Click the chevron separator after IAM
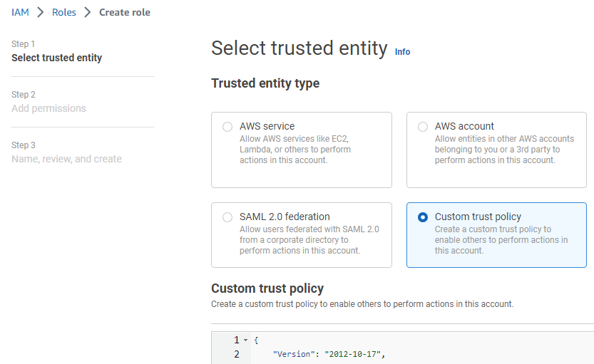The image size is (594, 364). coord(41,12)
